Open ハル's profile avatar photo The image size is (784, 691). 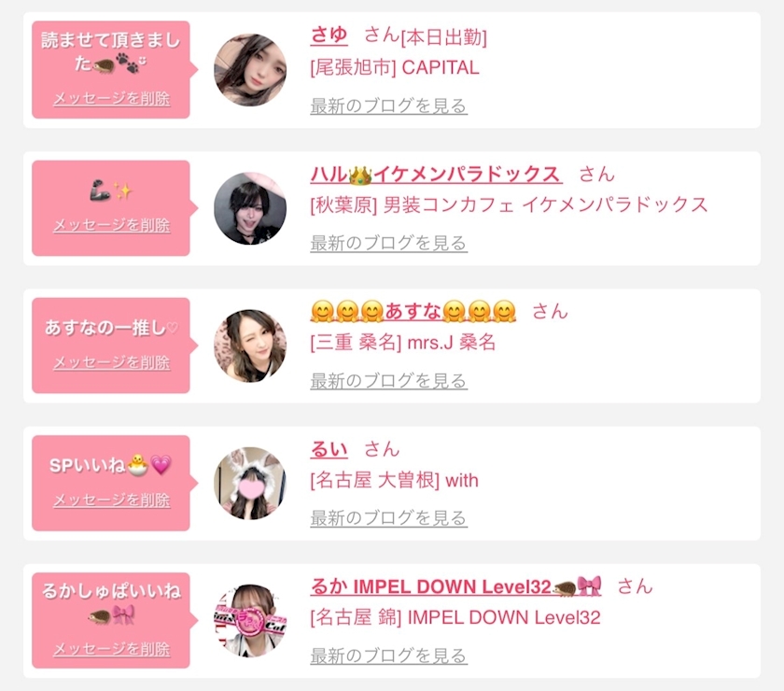250,208
